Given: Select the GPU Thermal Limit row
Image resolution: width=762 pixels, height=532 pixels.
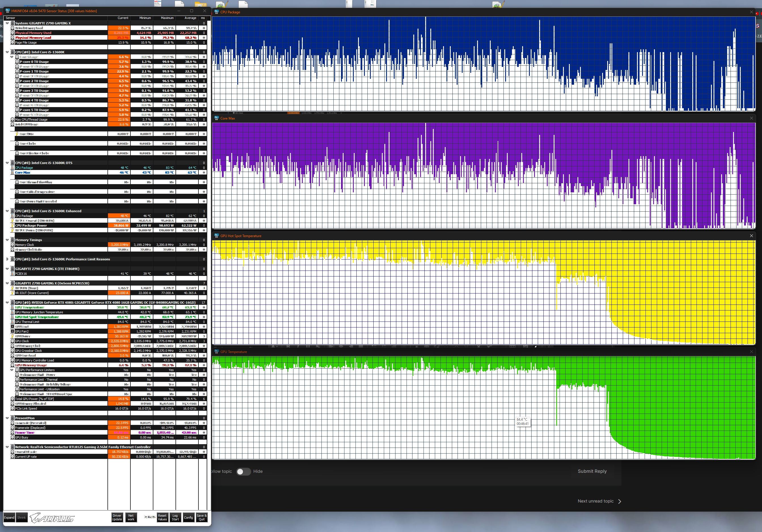Looking at the screenshot, I should (105, 322).
